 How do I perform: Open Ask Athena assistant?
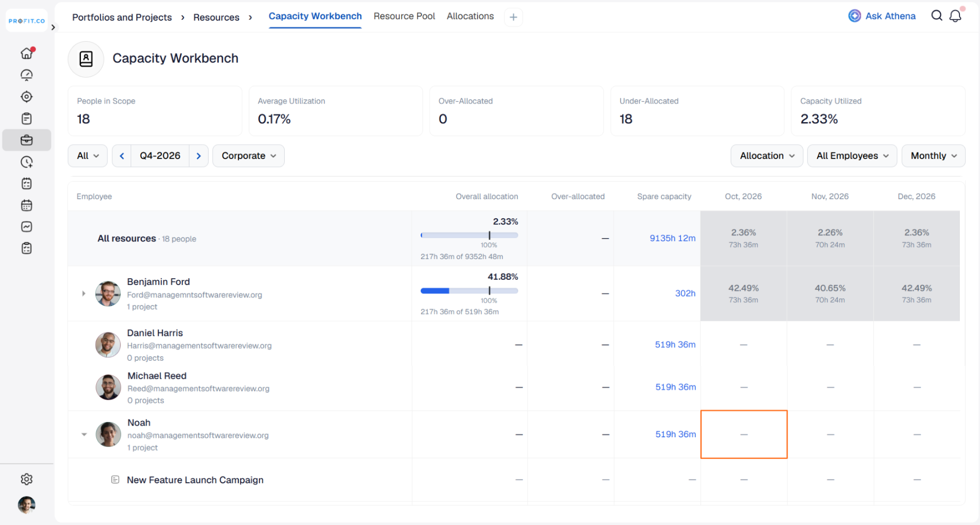point(882,16)
